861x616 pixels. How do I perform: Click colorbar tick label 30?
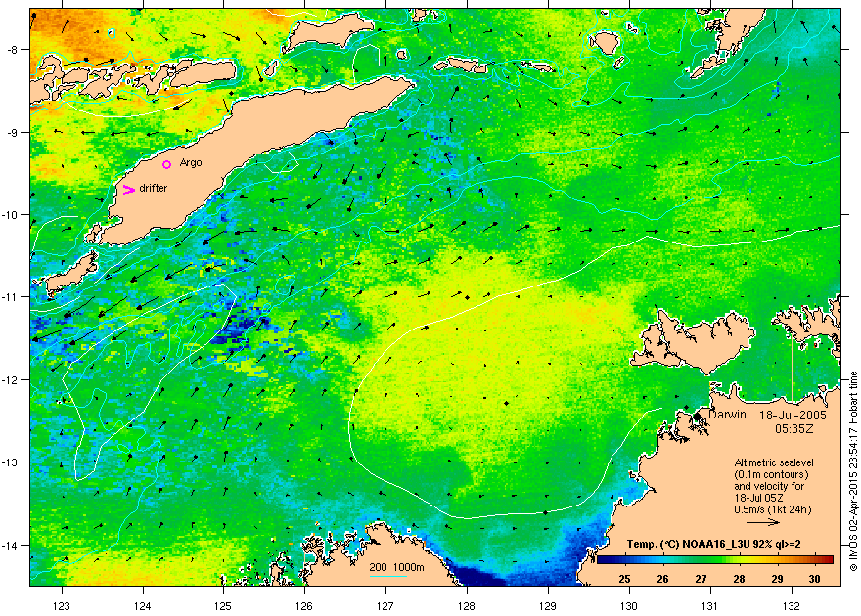tap(815, 579)
